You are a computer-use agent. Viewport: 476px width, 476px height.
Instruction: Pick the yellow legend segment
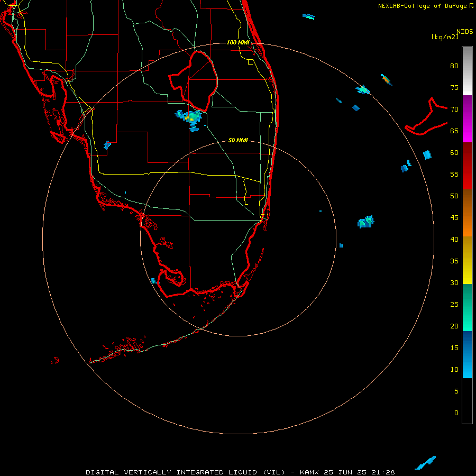pyautogui.click(x=467, y=260)
